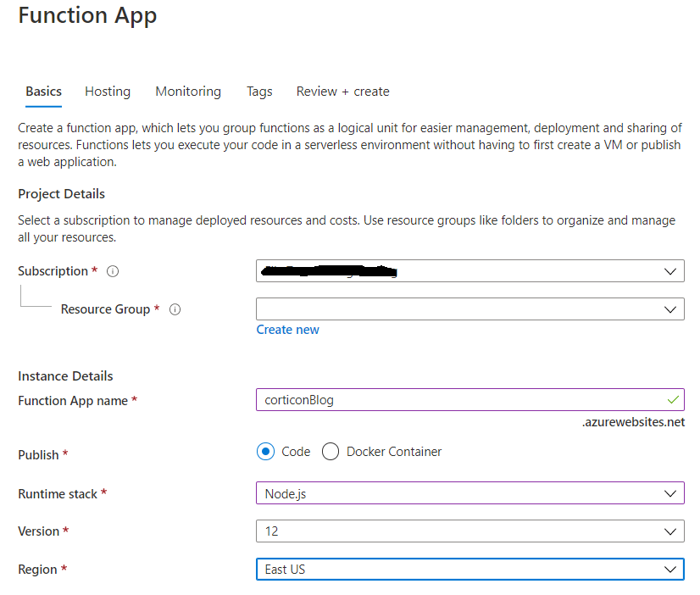Open the Subscription dropdown
700x595 pixels.
click(x=469, y=271)
